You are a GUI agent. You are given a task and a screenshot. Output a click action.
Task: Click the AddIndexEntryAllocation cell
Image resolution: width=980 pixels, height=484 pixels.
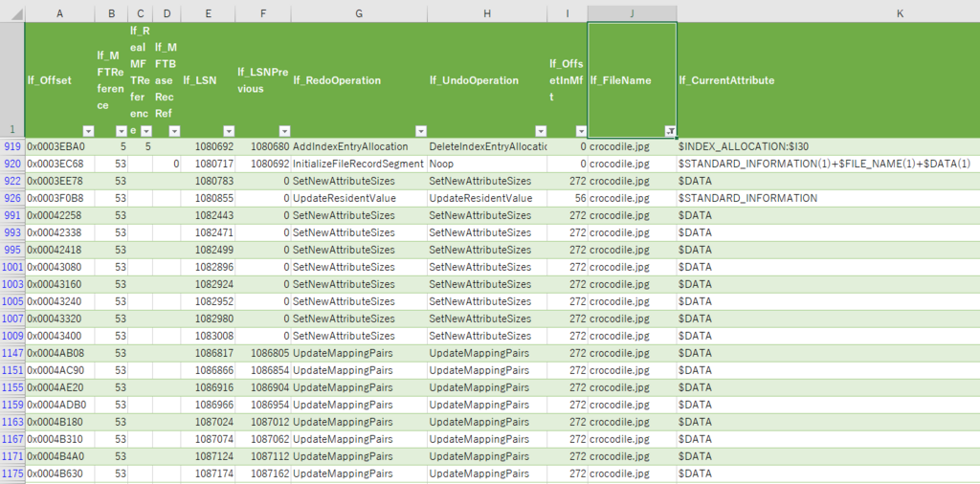(360, 146)
